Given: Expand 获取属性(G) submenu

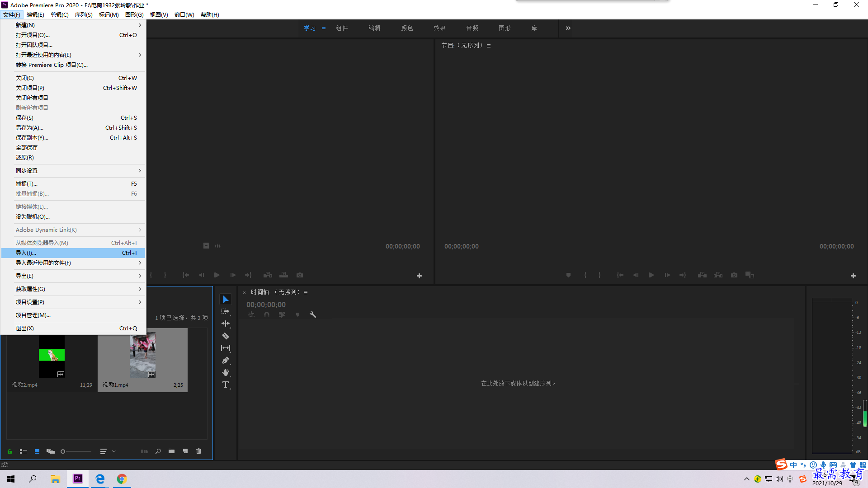Looking at the screenshot, I should coord(73,289).
